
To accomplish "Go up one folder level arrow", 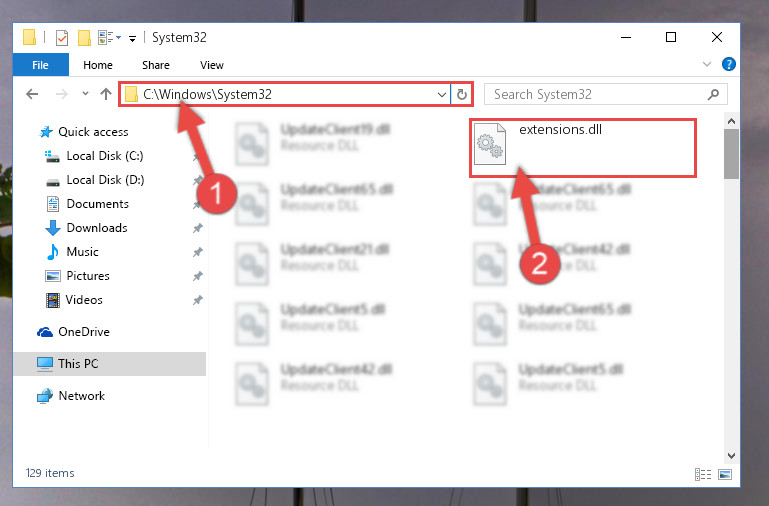I will [106, 94].
